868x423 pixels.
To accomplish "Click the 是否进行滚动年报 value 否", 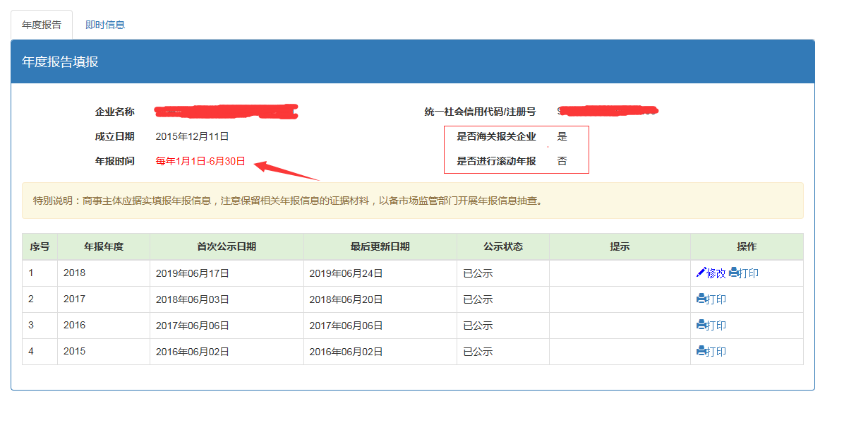I will [562, 161].
